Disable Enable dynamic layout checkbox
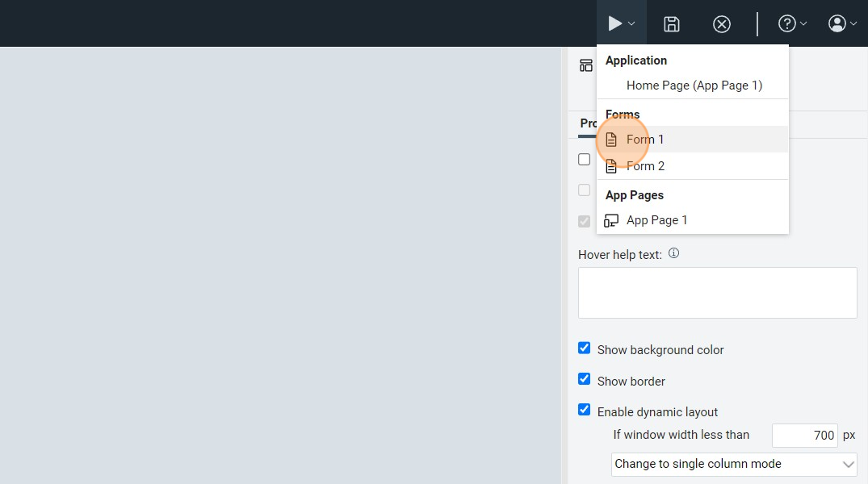 585,410
